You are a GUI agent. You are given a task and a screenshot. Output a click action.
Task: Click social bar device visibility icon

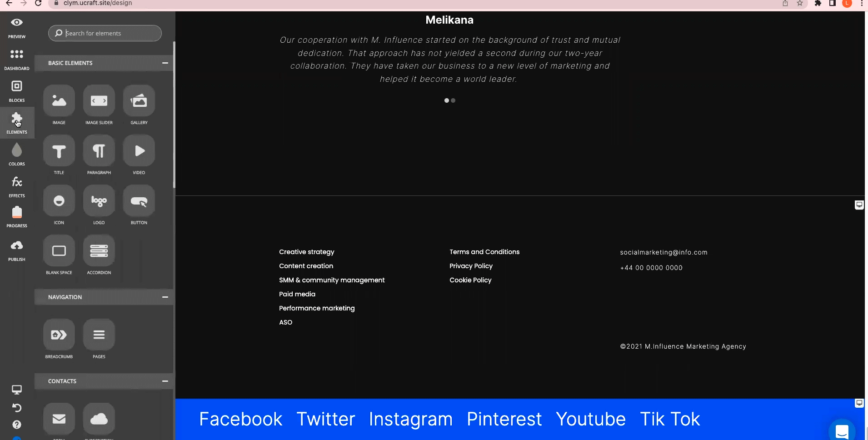859,403
